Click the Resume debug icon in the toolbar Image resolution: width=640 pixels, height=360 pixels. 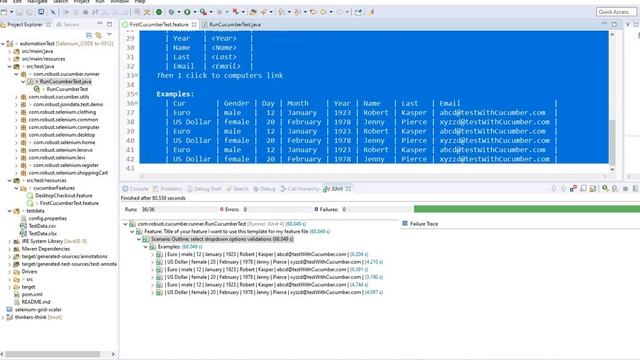[x=66, y=12]
